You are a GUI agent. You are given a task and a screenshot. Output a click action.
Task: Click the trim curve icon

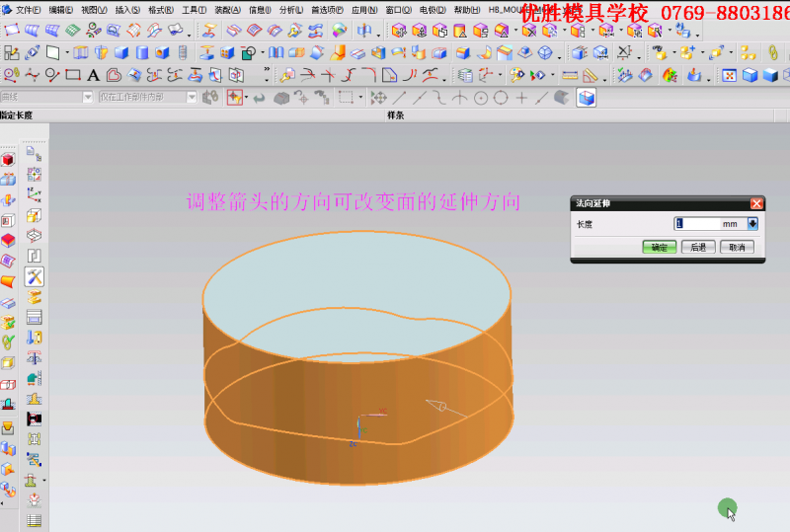[x=308, y=76]
